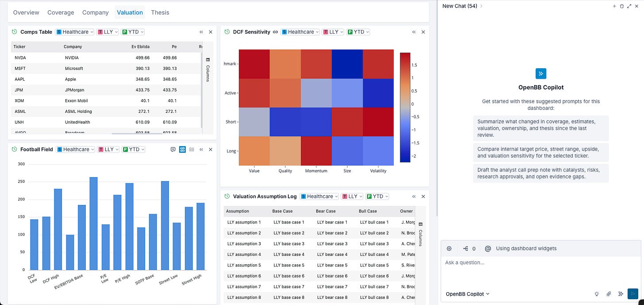Click the Comps Table vertical scrollbar
The width and height of the screenshot is (644, 305).
[201, 91]
